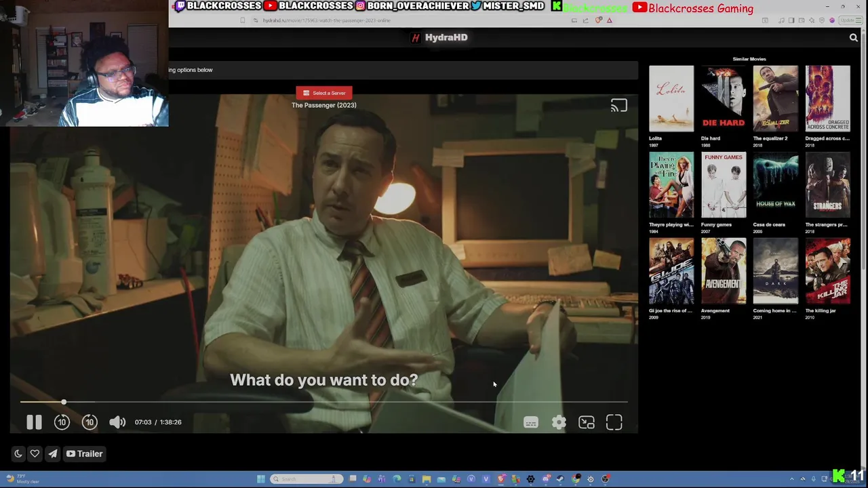Open the Lolita poster thumbnail
Image resolution: width=868 pixels, height=488 pixels.
click(671, 99)
